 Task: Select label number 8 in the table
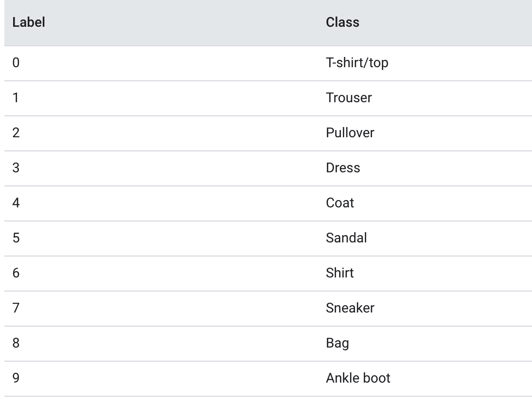click(16, 343)
